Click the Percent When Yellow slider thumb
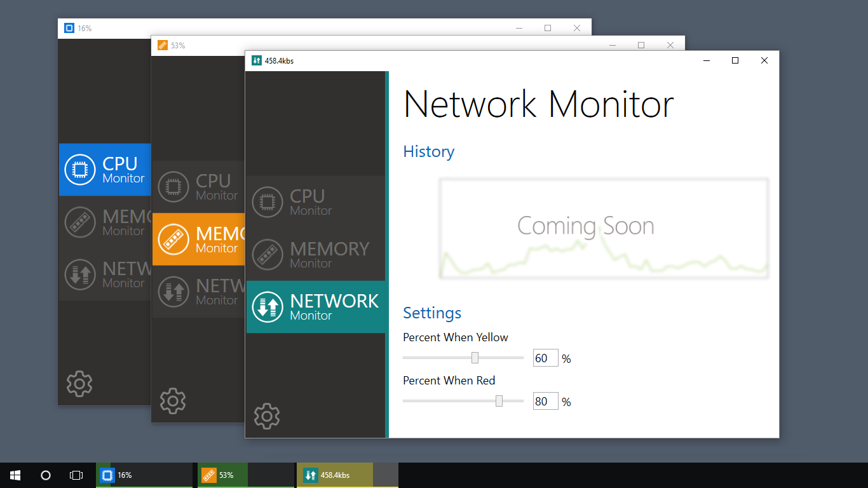The height and width of the screenshot is (488, 868). [475, 358]
